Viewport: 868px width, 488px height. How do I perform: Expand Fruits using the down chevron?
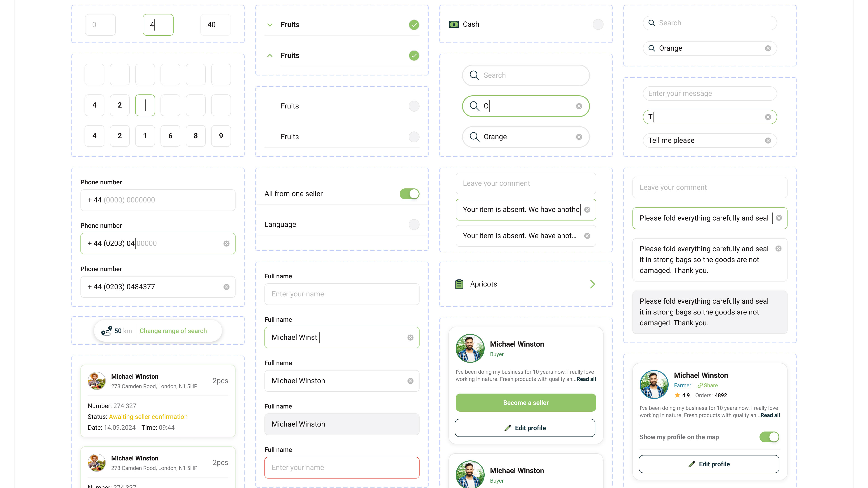(270, 25)
